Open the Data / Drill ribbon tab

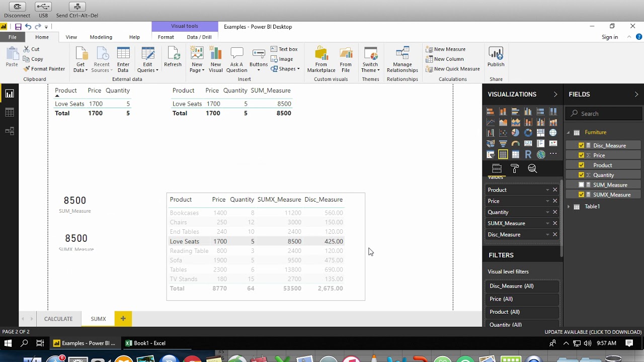tap(199, 37)
